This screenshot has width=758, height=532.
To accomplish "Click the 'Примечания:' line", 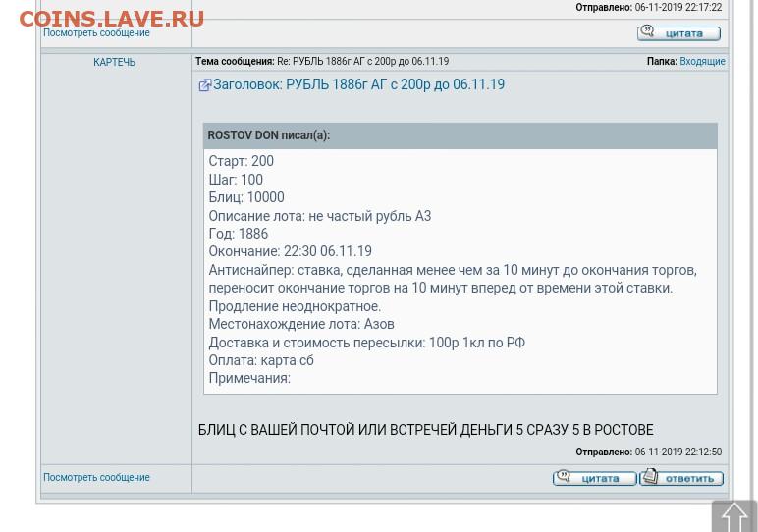I will (249, 378).
